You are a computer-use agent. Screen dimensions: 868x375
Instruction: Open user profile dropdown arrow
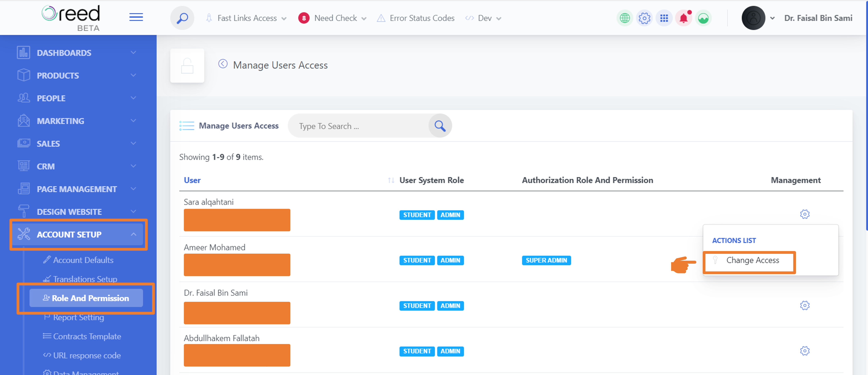point(772,18)
